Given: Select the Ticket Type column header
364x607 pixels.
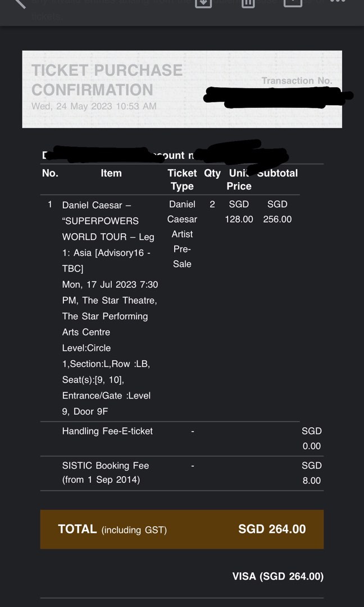Looking at the screenshot, I should pos(182,179).
